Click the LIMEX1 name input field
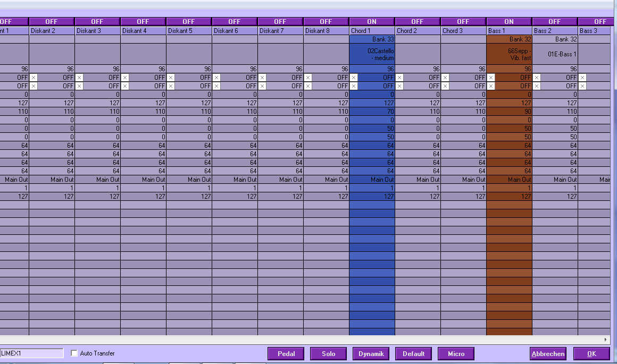The image size is (617, 364). click(x=31, y=353)
